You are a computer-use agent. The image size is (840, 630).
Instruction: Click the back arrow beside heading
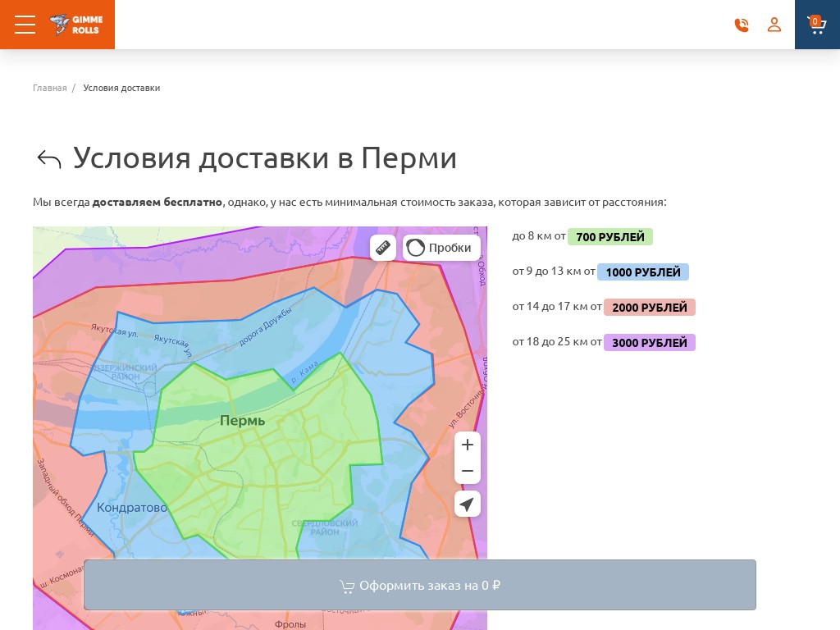coord(49,159)
